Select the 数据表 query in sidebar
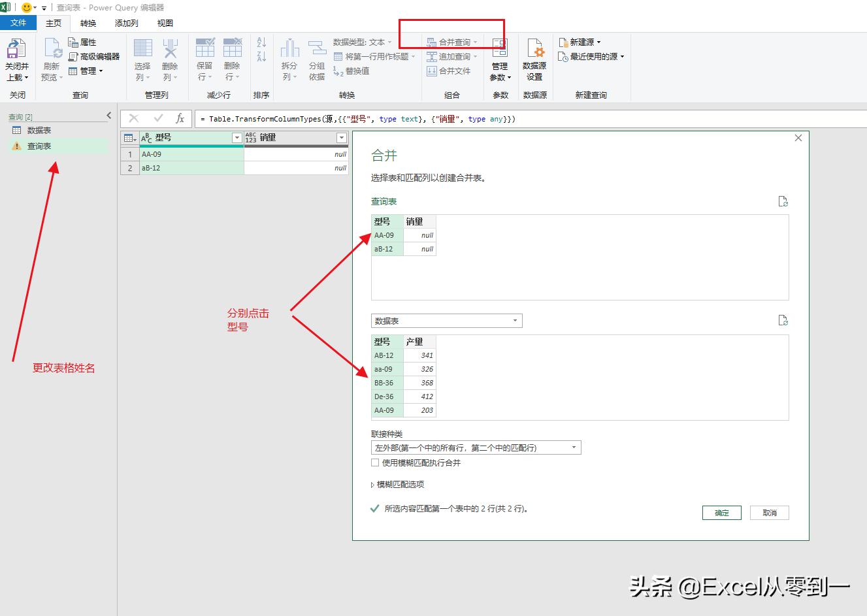867x616 pixels. pos(38,130)
